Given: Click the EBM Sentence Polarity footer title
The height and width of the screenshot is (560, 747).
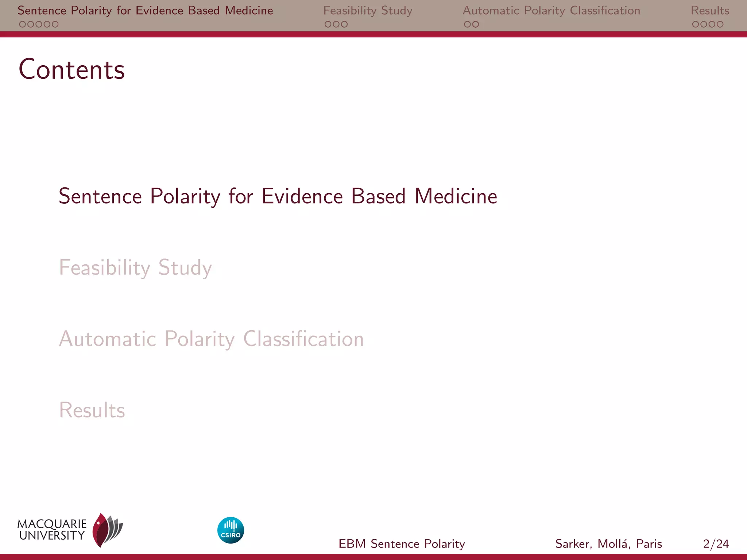Looking at the screenshot, I should tap(402, 544).
